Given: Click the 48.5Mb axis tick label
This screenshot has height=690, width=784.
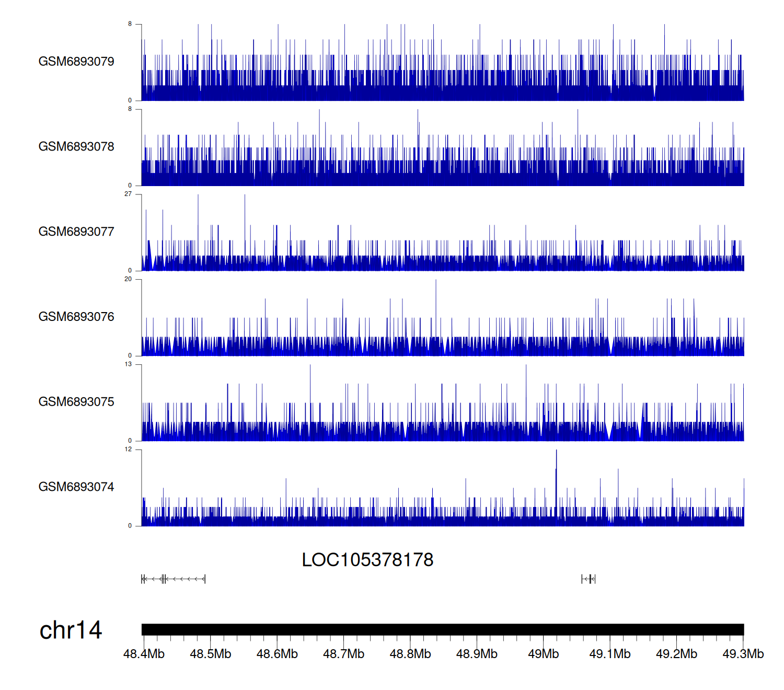Looking at the screenshot, I should pos(210,654).
